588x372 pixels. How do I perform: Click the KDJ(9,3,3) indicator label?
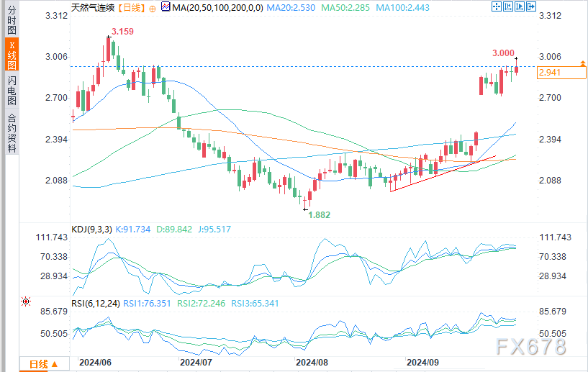(90, 228)
